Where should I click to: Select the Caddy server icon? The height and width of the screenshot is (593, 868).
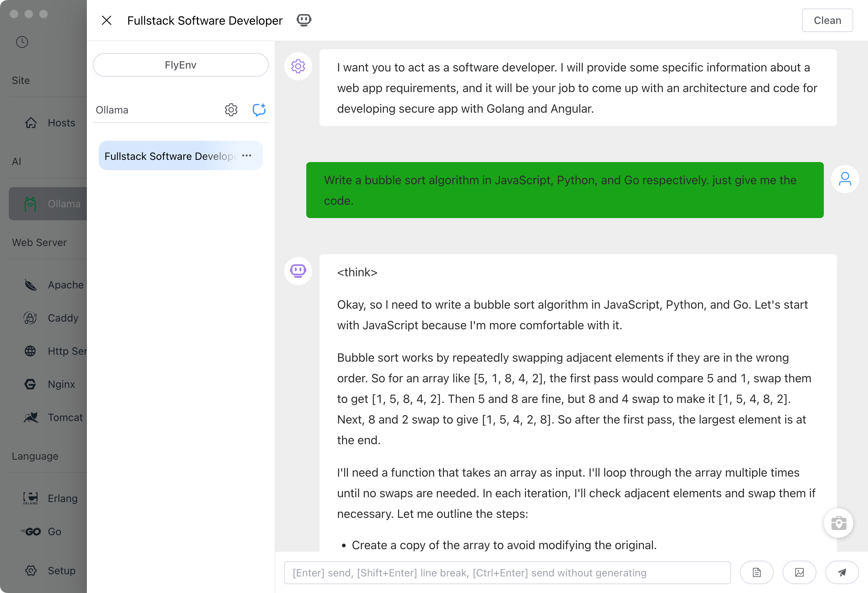click(30, 317)
